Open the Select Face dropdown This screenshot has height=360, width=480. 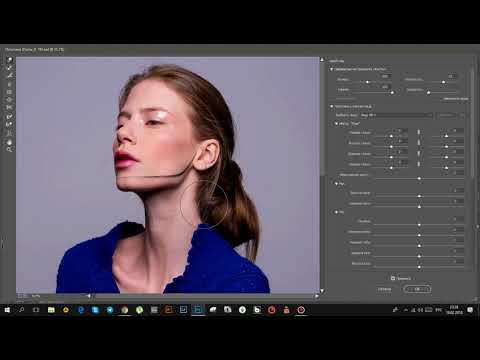396,115
